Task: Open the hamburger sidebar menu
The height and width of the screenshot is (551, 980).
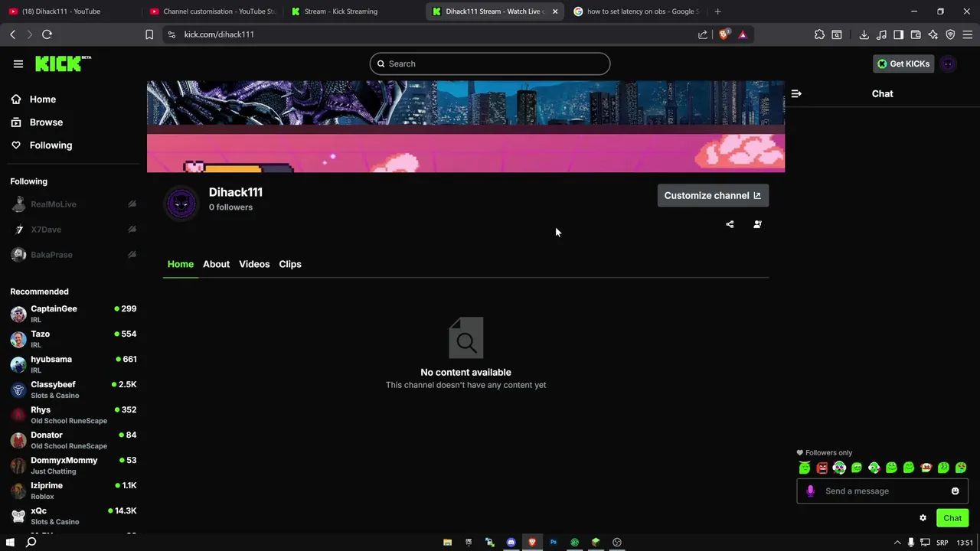Action: pos(18,64)
